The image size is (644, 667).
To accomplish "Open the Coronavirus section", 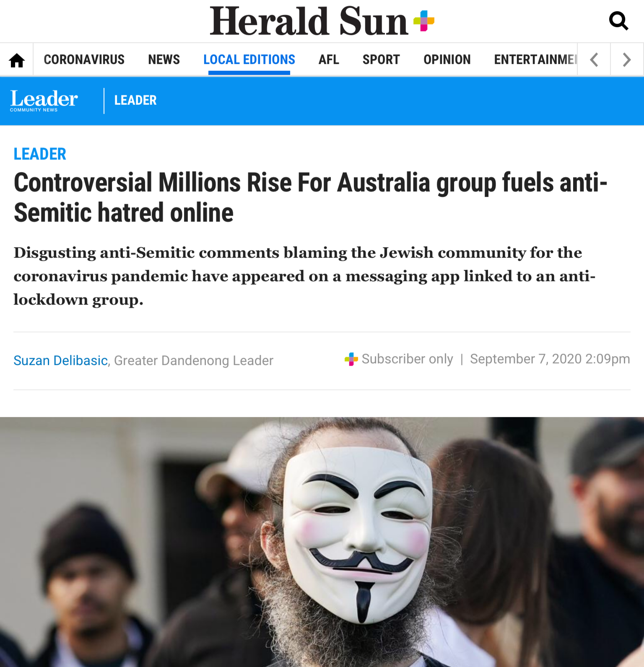I will (x=84, y=60).
